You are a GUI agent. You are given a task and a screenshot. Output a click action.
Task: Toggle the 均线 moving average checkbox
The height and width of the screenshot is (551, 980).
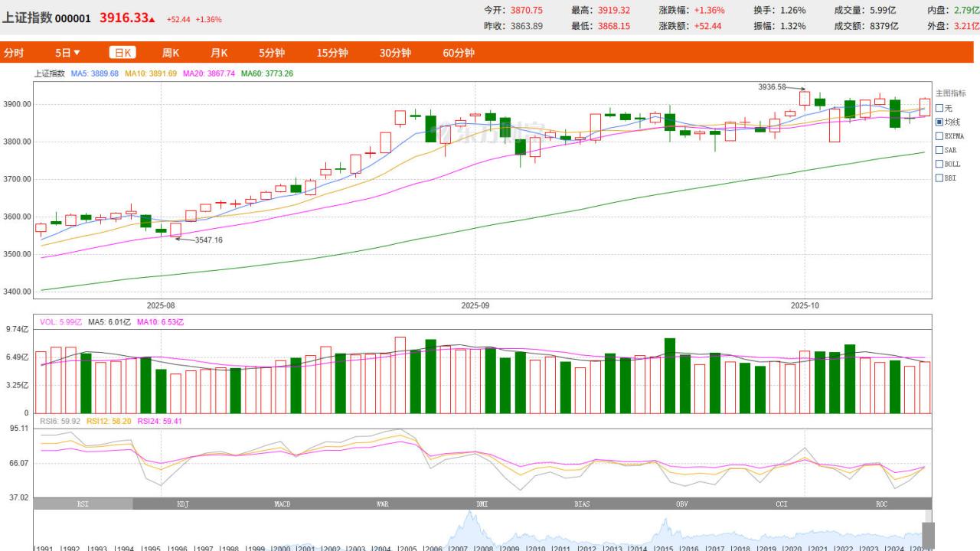[939, 122]
